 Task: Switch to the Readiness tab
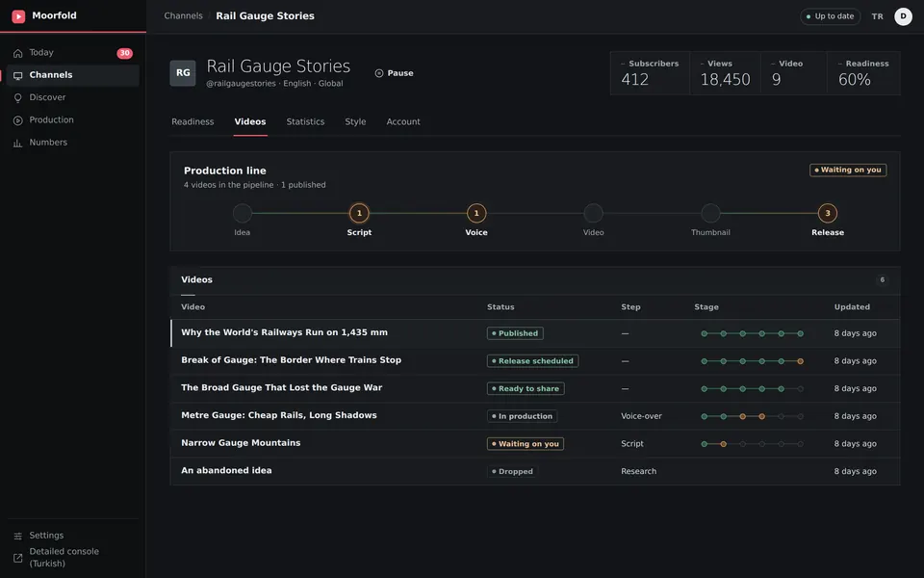[192, 121]
